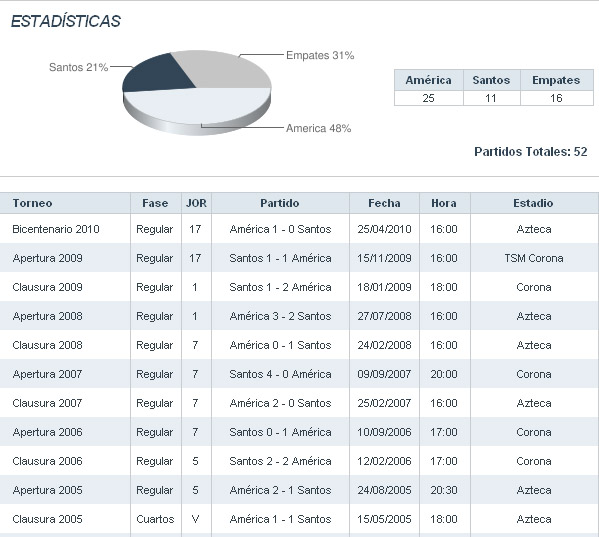The height and width of the screenshot is (537, 599).
Task: Click the Partidos Totales: 52 text
Action: click(531, 152)
